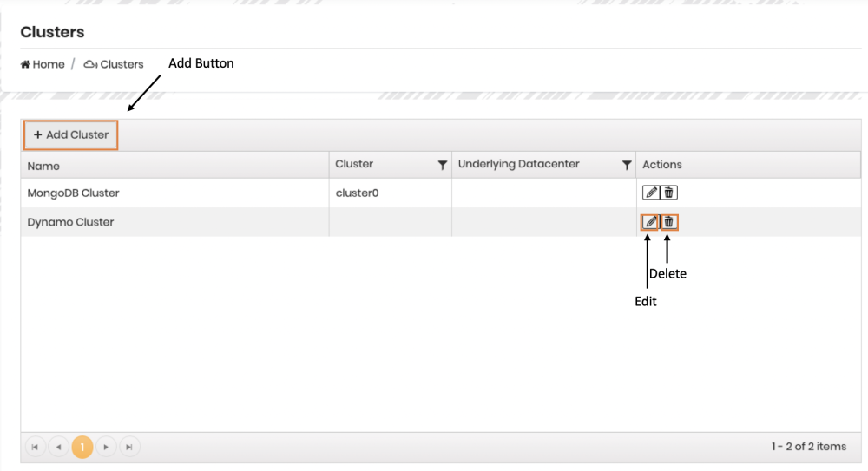Screen dimensions: 868x471
Task: Navigate to Home in the breadcrumb
Action: coord(43,64)
